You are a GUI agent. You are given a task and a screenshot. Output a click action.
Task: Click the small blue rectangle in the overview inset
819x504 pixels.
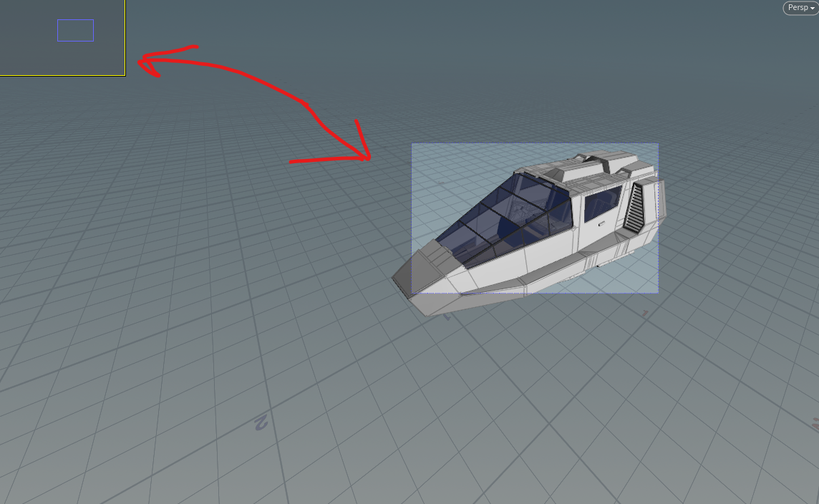75,30
